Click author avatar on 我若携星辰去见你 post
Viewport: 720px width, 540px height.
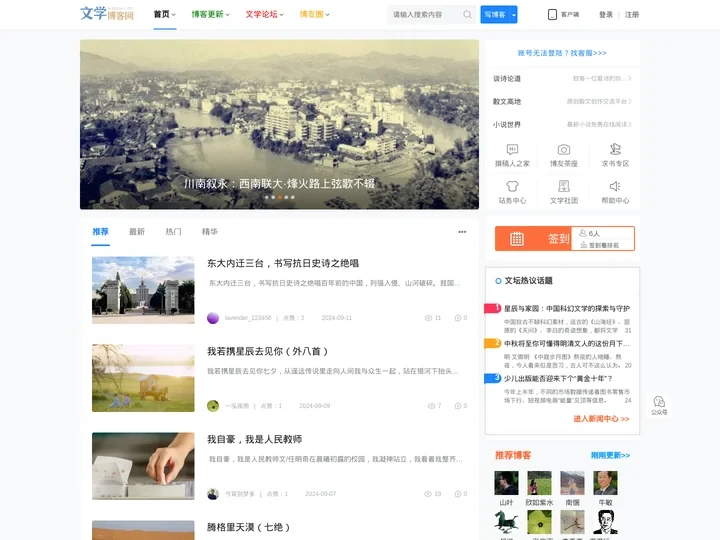tap(213, 406)
